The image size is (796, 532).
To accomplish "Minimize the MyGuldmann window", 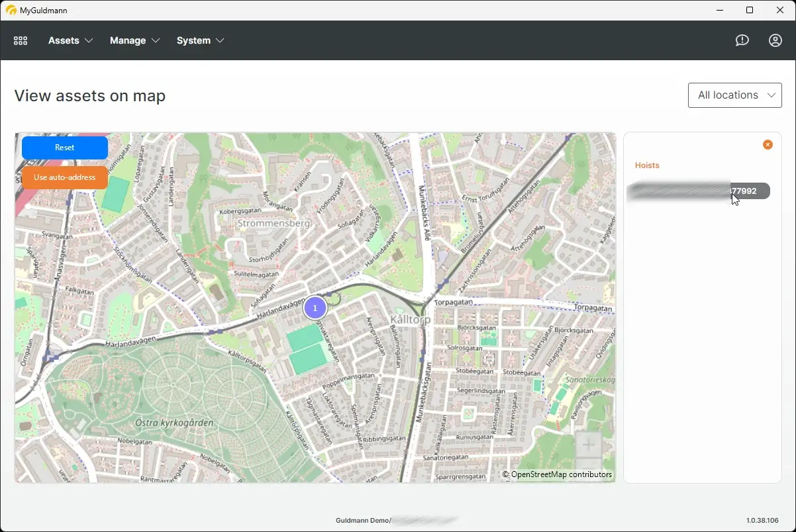I will point(720,10).
